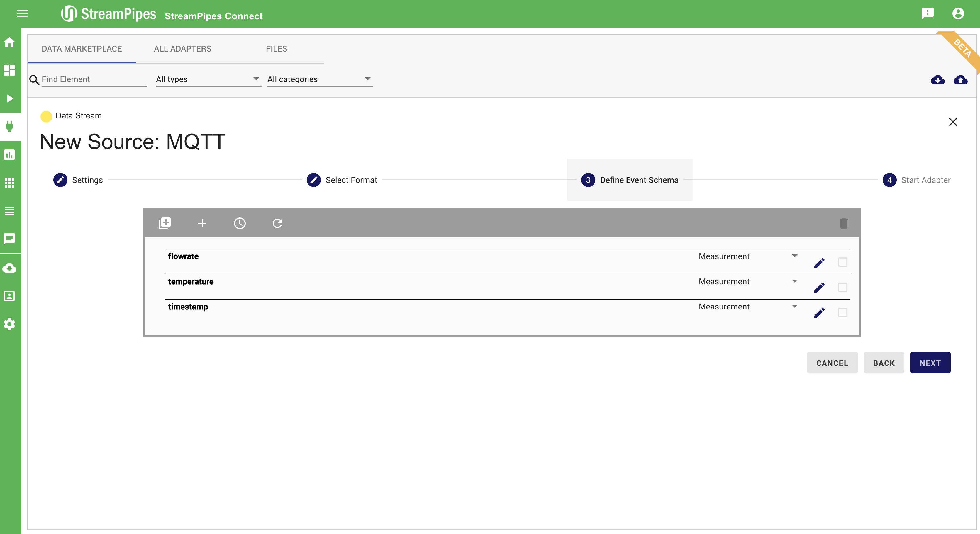
Task: Click the cloud upload icon
Action: [x=960, y=79]
